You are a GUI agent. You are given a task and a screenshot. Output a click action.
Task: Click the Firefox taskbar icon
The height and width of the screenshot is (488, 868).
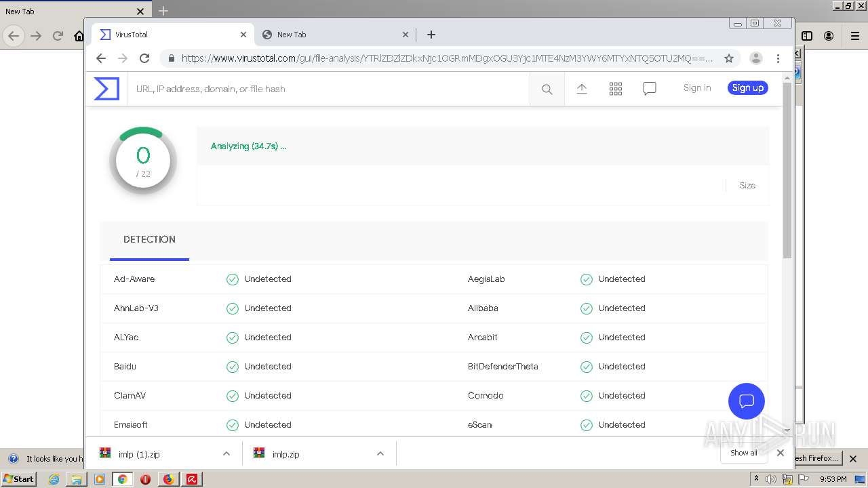(168, 479)
